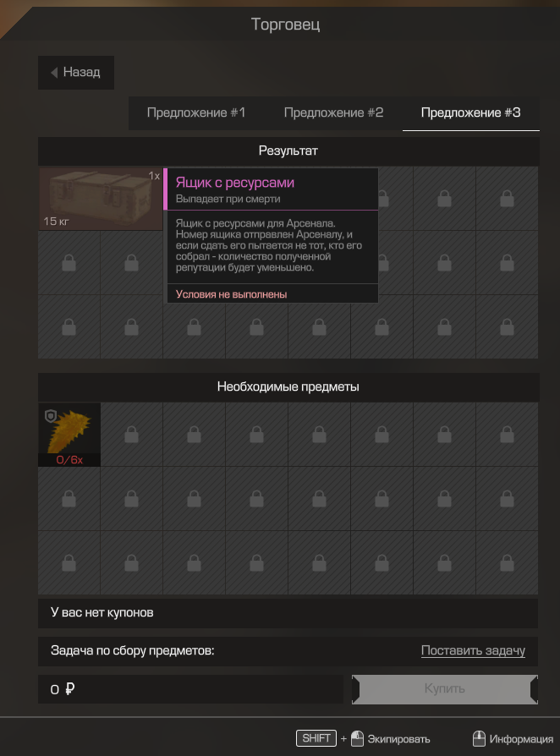Click the mouse icon beside Информация
The height and width of the screenshot is (756, 560).
point(479,738)
